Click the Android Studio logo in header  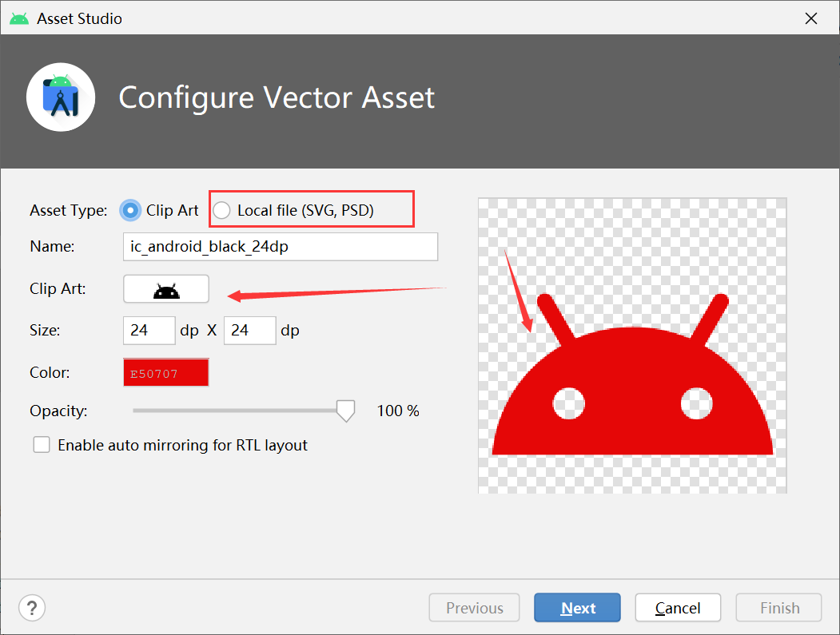click(x=61, y=97)
